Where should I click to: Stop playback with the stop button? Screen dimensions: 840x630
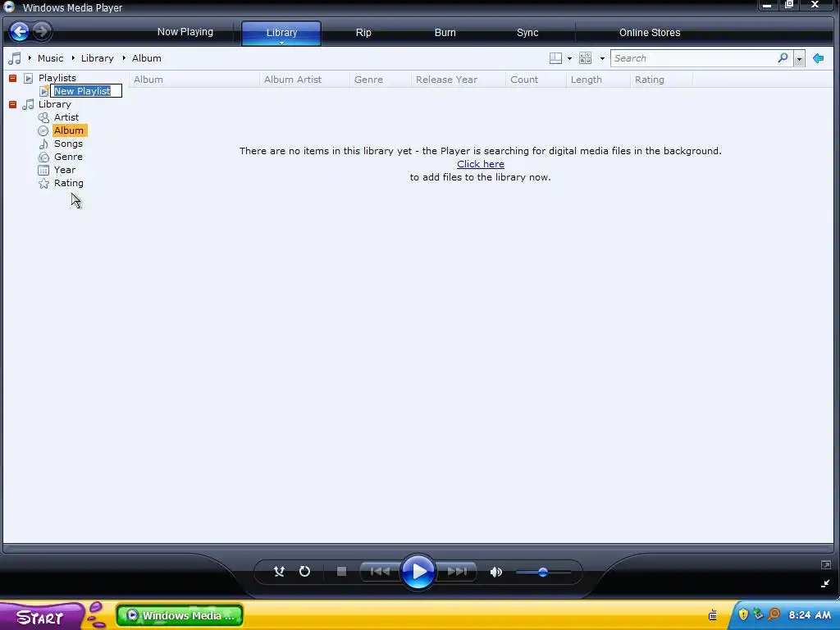click(341, 572)
